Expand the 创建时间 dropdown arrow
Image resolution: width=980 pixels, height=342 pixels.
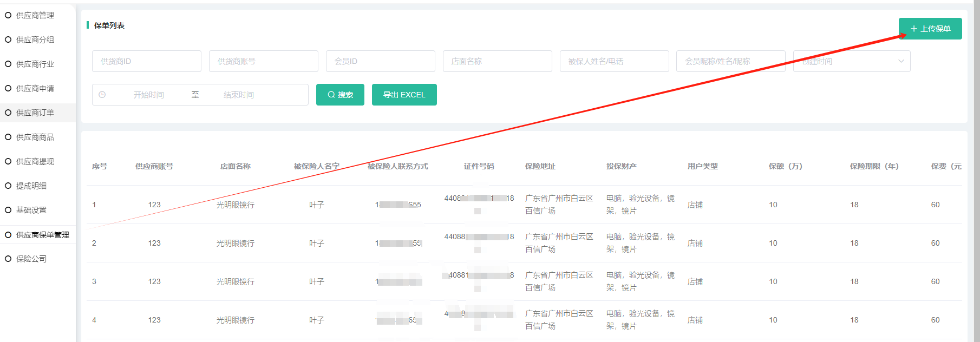(901, 61)
